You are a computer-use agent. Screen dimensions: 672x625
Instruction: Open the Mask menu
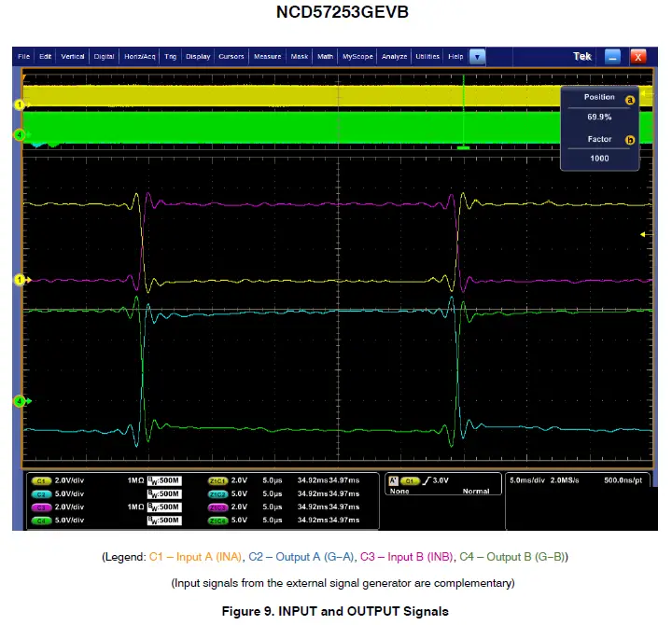(300, 57)
